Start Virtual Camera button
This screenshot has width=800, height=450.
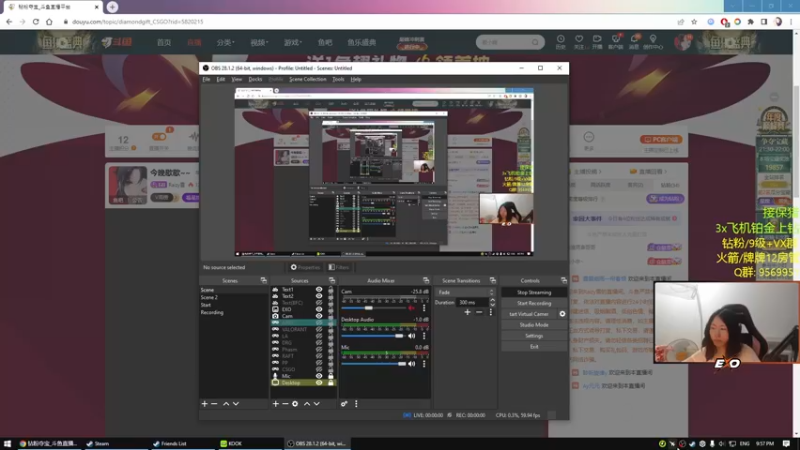click(529, 314)
